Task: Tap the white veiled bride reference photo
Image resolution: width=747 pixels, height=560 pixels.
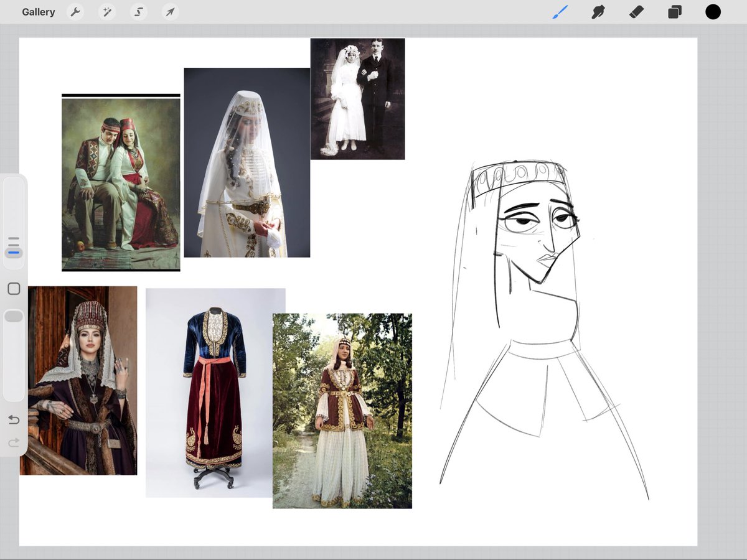Action: click(x=247, y=162)
